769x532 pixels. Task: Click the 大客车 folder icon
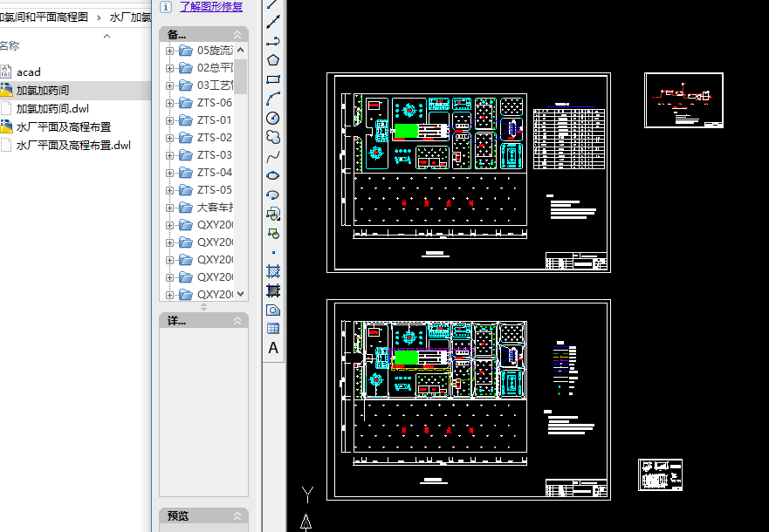pyautogui.click(x=185, y=208)
